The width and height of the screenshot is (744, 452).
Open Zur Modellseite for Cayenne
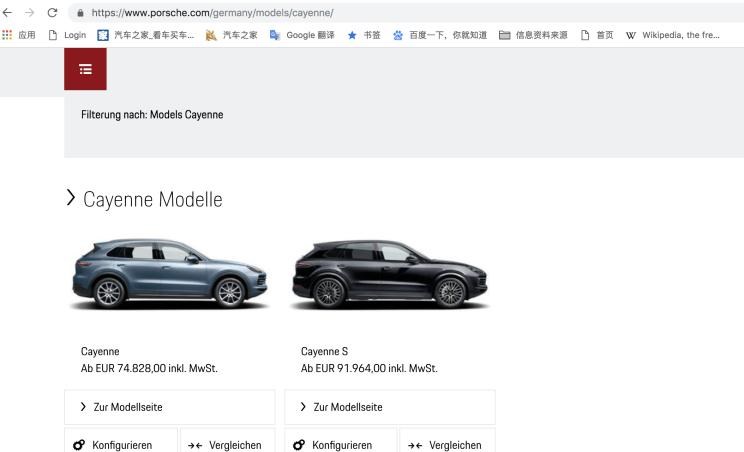(170, 407)
